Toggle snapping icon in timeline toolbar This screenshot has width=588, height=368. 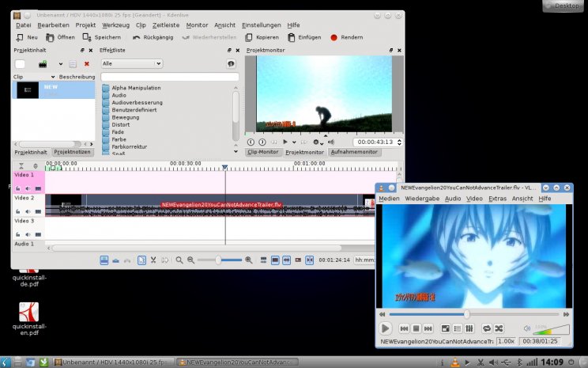[x=309, y=260]
